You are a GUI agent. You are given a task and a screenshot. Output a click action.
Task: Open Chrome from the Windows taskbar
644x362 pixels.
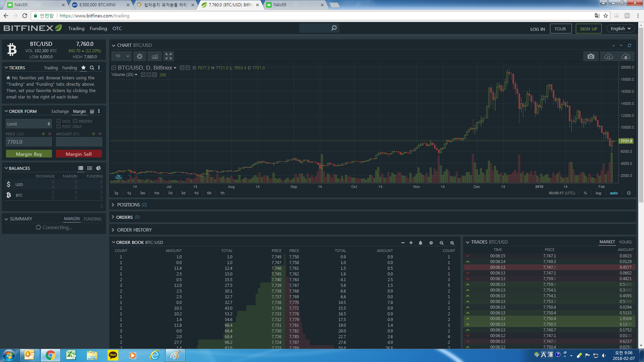click(50, 355)
